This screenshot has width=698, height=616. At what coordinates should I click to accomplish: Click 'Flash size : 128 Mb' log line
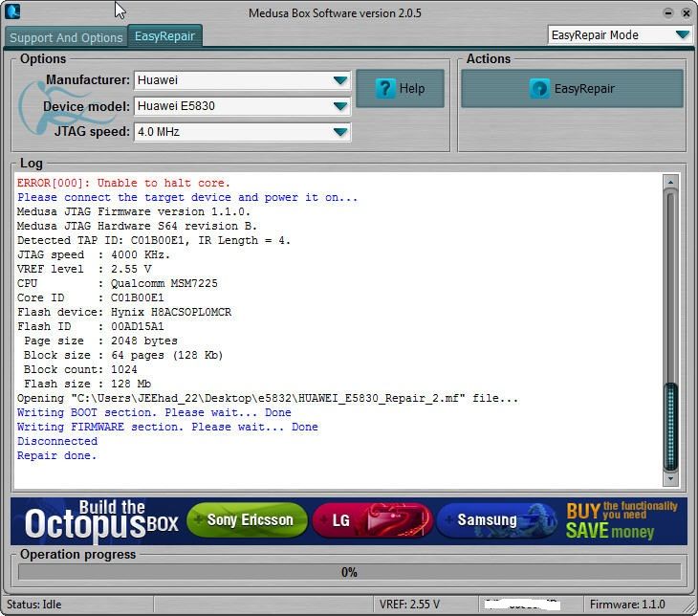[x=87, y=384]
